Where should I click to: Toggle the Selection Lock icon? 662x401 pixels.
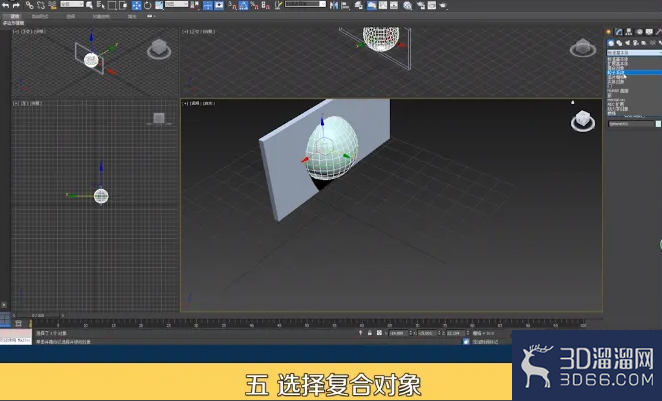[x=370, y=333]
